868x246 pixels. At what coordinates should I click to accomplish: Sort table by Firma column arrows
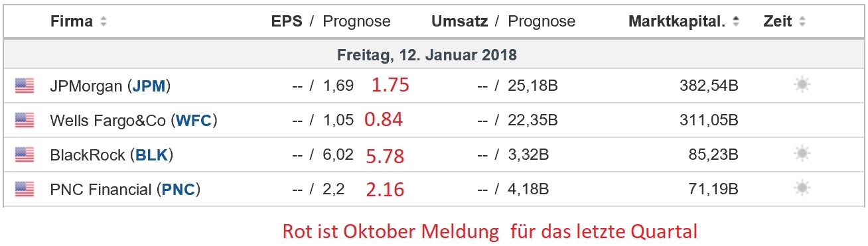(103, 21)
